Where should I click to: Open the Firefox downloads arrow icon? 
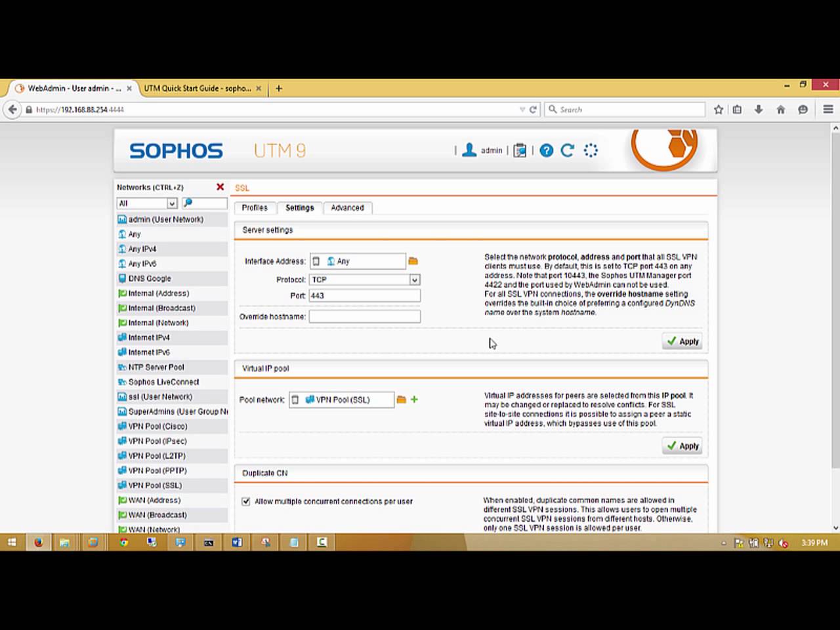[759, 110]
